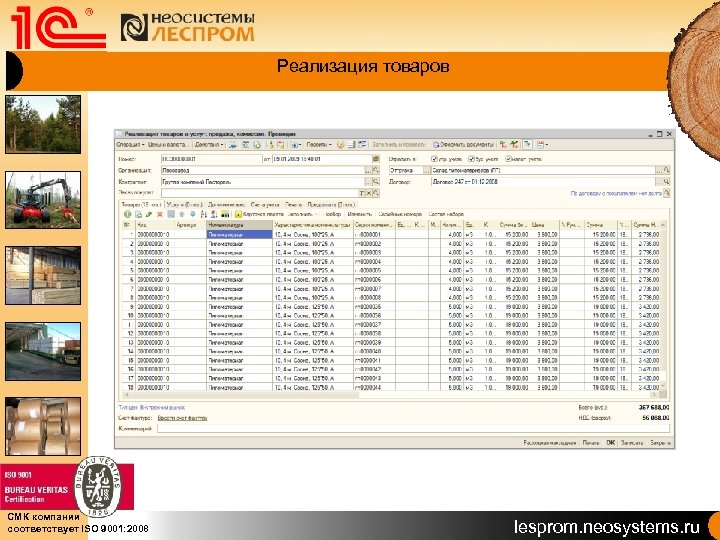The height and width of the screenshot is (540, 720).
Task: Click the green Add row icon
Action: [x=128, y=214]
